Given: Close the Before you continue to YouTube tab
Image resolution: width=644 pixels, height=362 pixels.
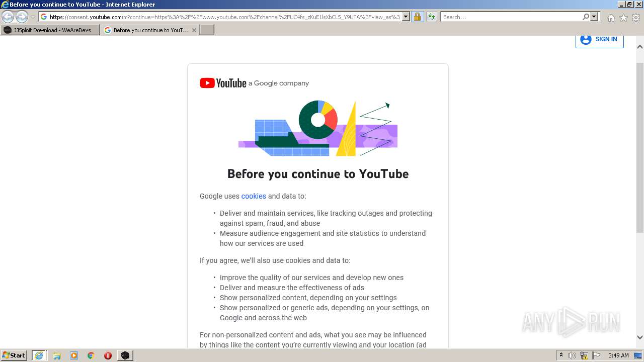Looking at the screenshot, I should [x=194, y=30].
